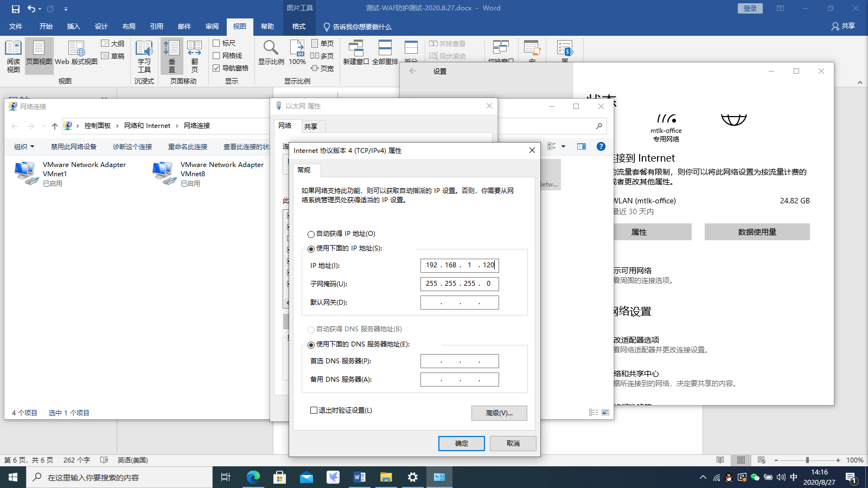Switch to the Review ribbon tab
Viewport: 868px width, 488px height.
coord(212,27)
